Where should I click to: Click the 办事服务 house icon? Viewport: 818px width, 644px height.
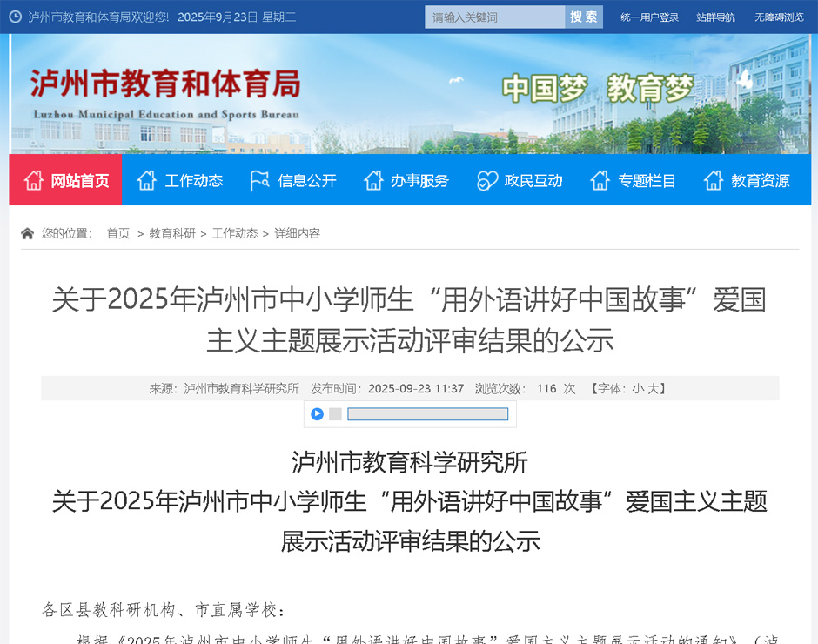tap(373, 180)
